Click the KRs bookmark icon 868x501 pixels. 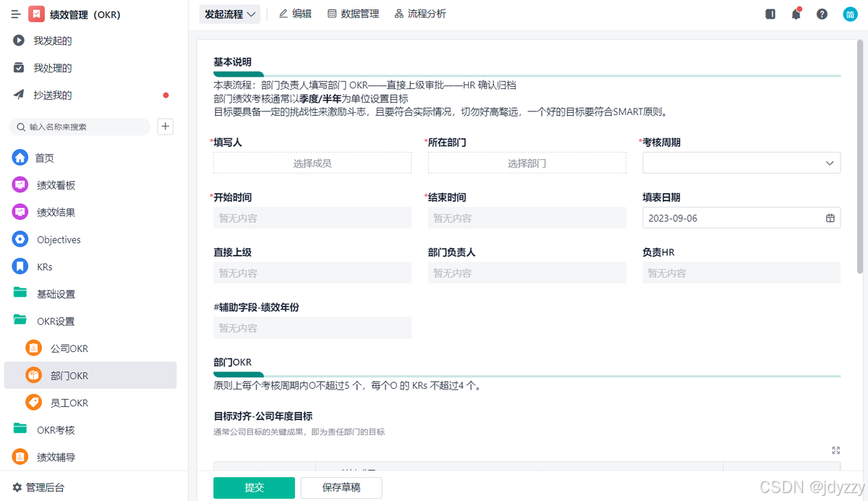[20, 266]
